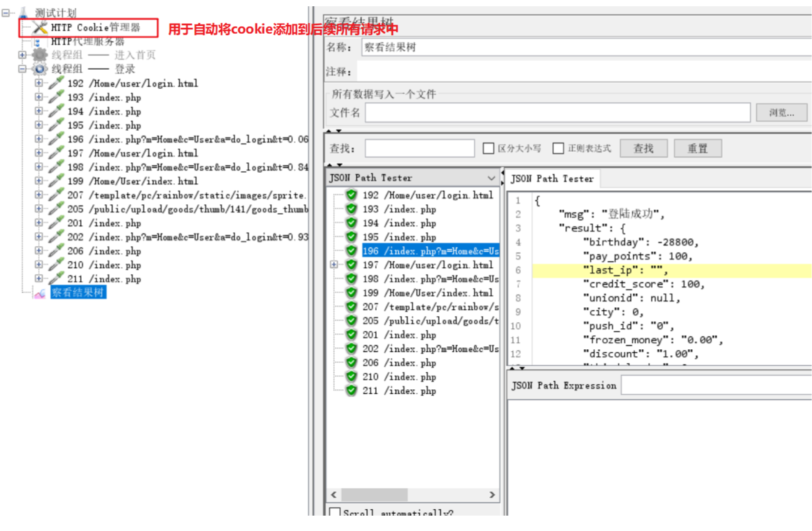This screenshot has height=531, width=812.
Task: Click the 文件名 filename input field
Action: tap(558, 112)
